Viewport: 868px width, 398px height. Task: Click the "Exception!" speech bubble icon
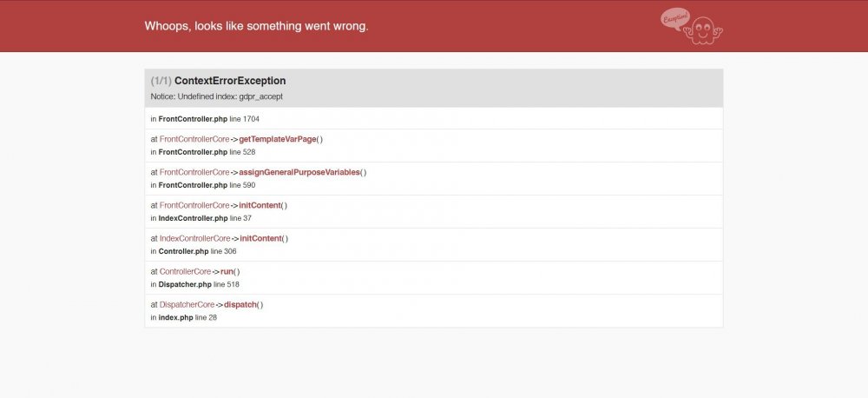[x=674, y=19]
